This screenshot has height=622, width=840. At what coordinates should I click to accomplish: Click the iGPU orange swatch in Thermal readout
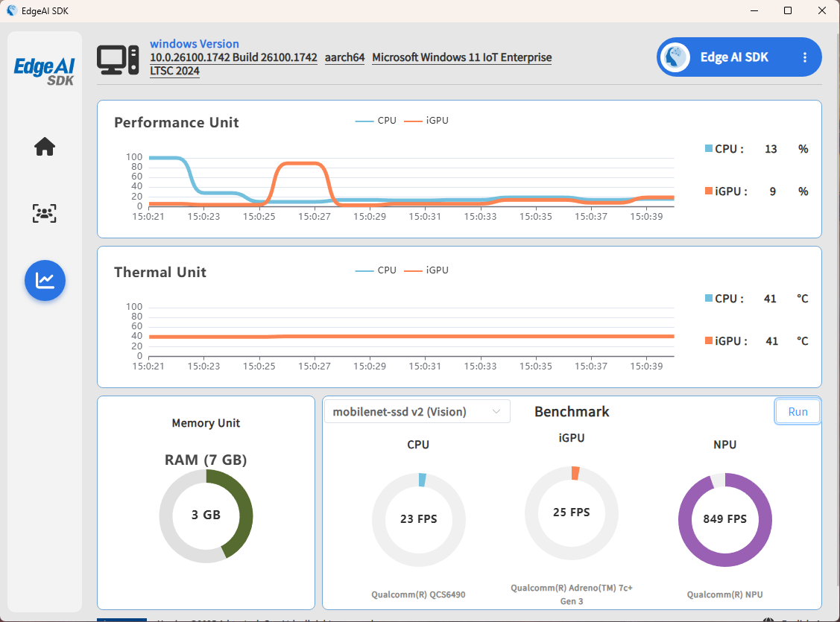[708, 340]
